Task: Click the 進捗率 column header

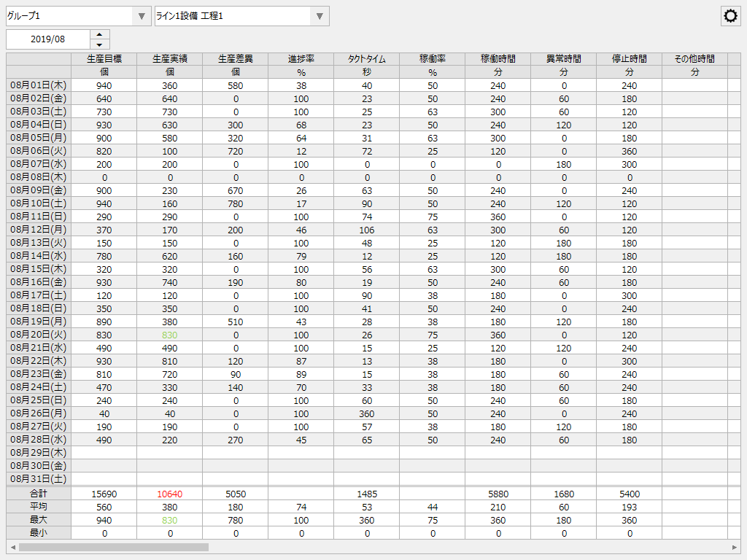Action: [301, 61]
